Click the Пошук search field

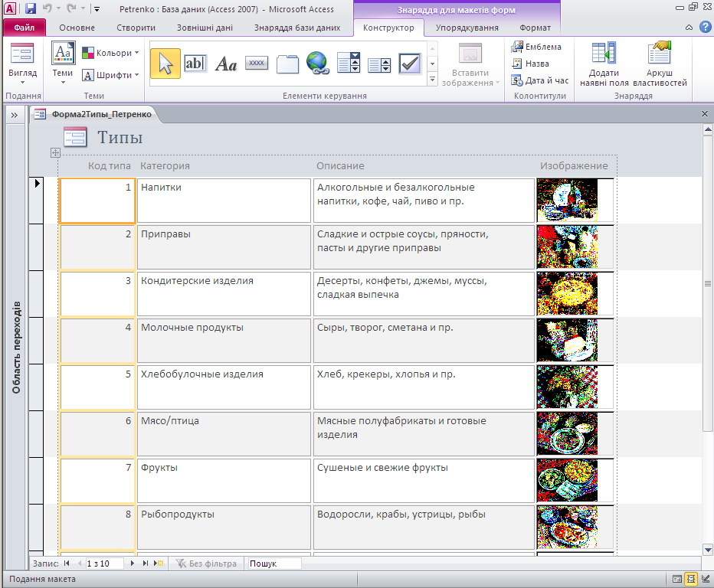(273, 563)
